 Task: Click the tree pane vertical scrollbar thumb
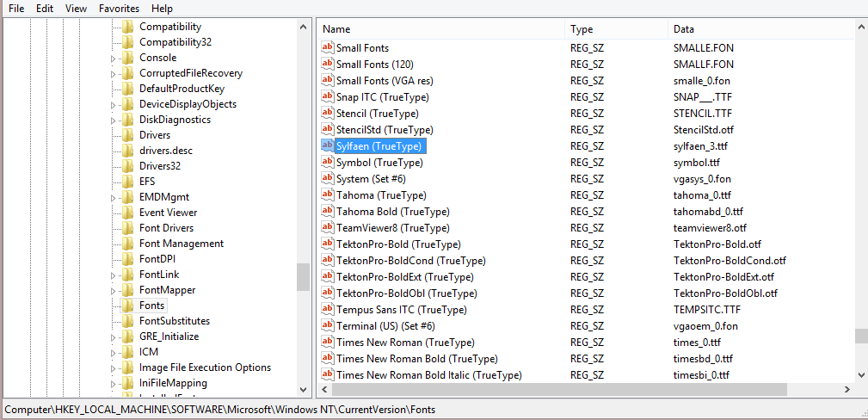[304, 276]
